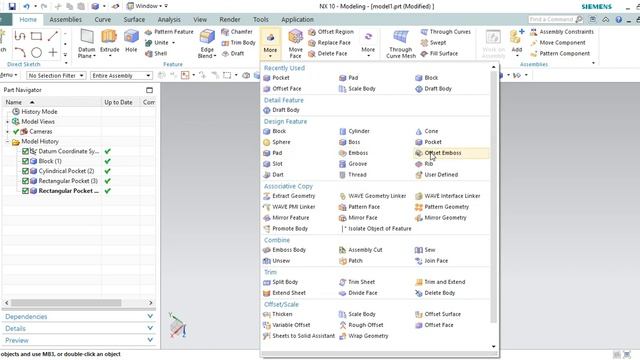Screen dimensions: 640x360
Task: Toggle Cylindrical Pocket (2) checkbox
Action: point(25,171)
